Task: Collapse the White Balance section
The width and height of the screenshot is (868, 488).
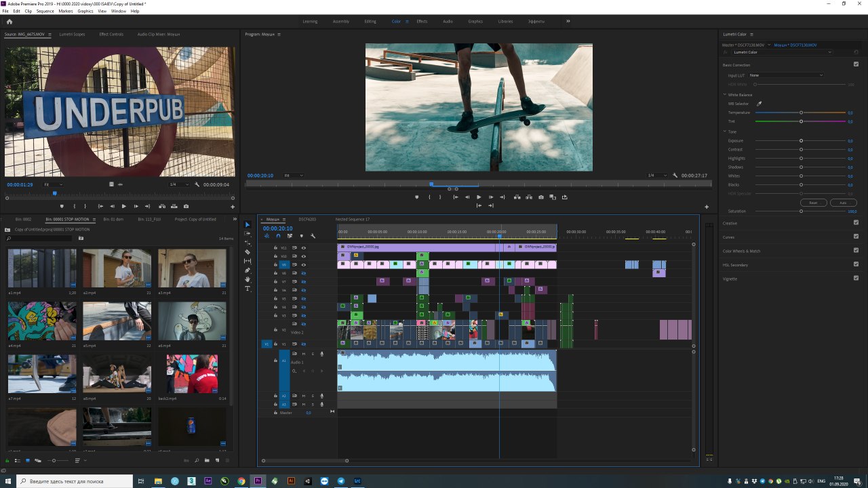Action: click(x=725, y=95)
